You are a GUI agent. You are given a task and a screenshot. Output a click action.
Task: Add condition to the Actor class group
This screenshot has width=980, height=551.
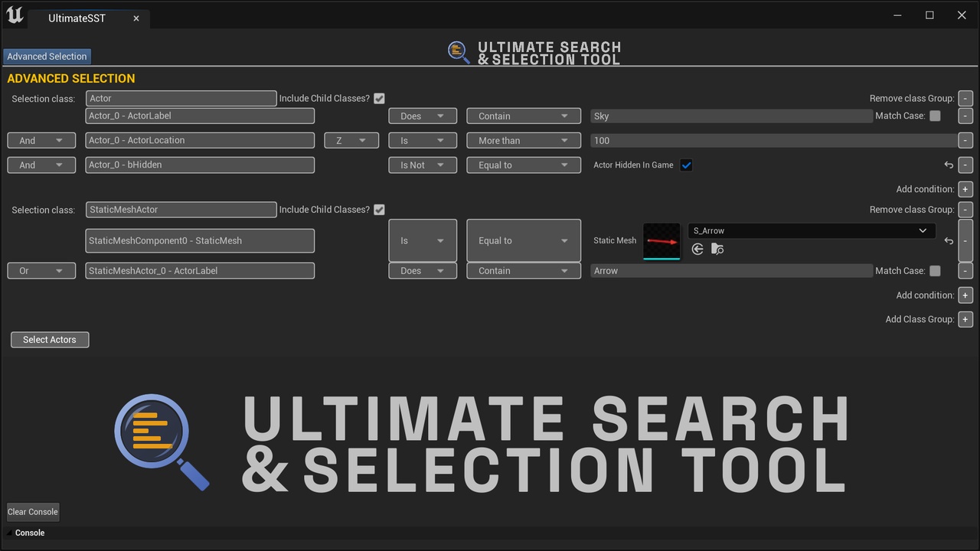pos(965,189)
